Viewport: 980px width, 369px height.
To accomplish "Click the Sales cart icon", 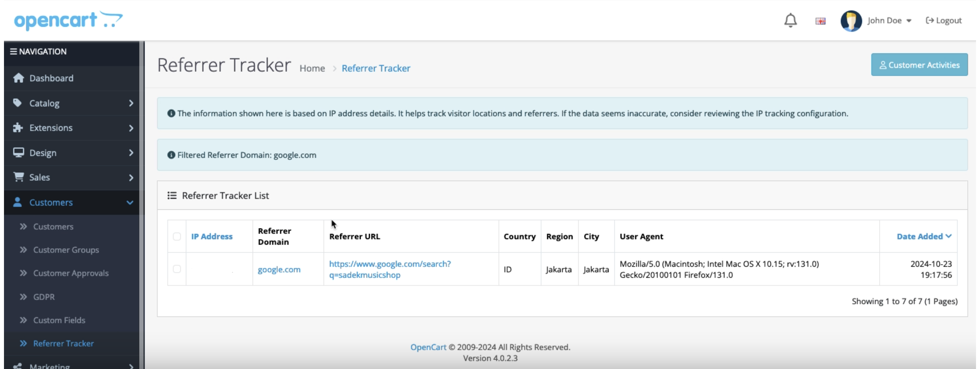I will click(18, 177).
